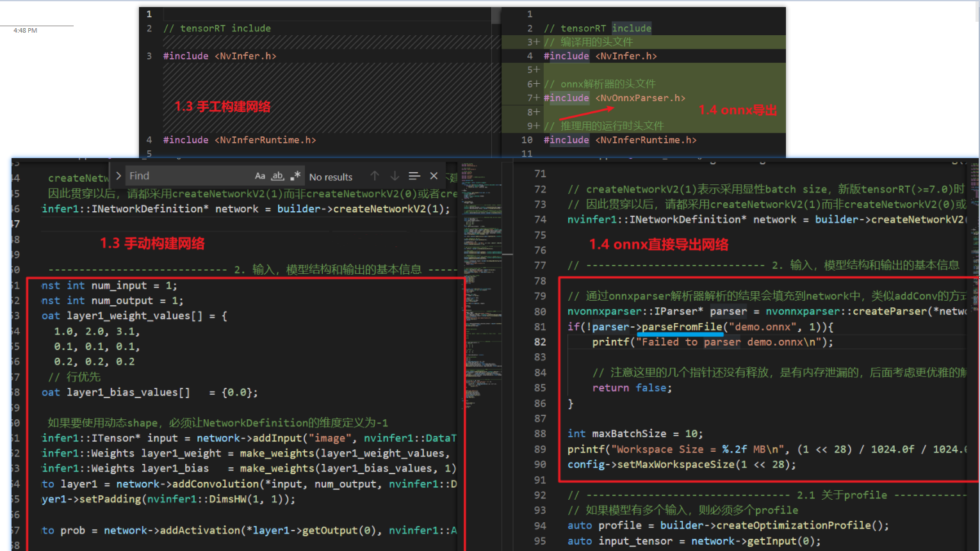
Task: Click "// tensorRT include" in left diff pane
Action: click(217, 29)
